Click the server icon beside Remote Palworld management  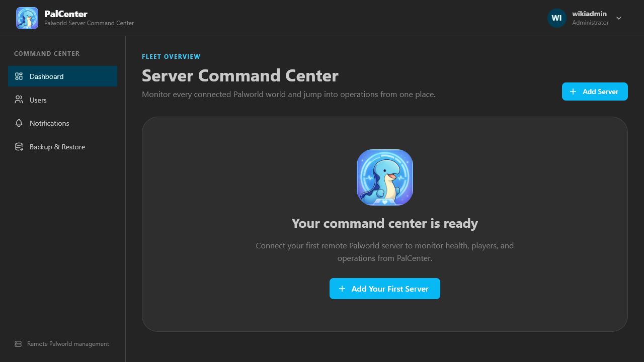[18, 344]
